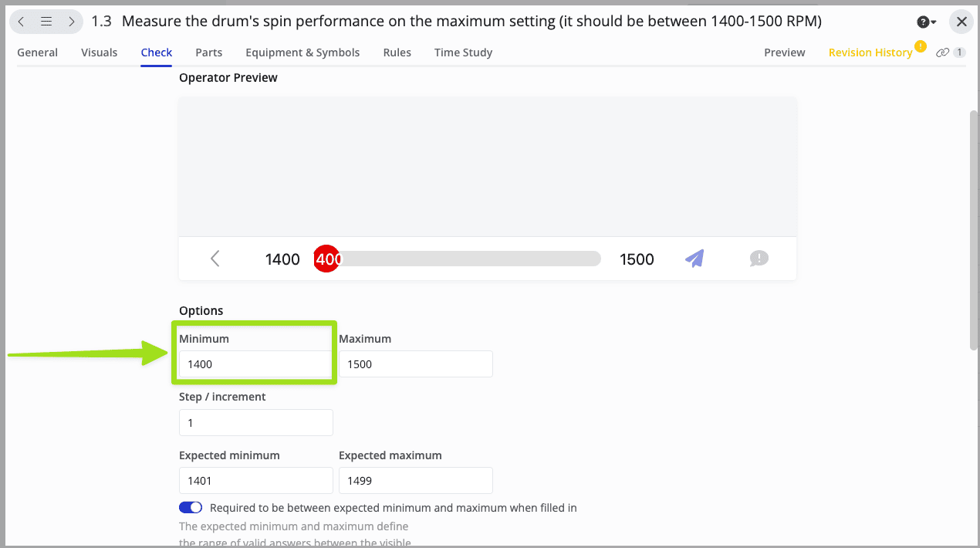
Task: Open Revision History
Action: tap(870, 52)
